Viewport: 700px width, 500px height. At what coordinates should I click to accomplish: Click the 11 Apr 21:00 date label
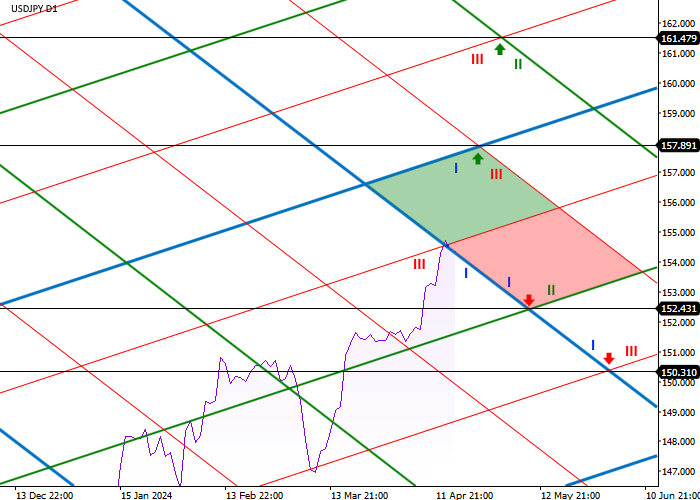point(465,496)
